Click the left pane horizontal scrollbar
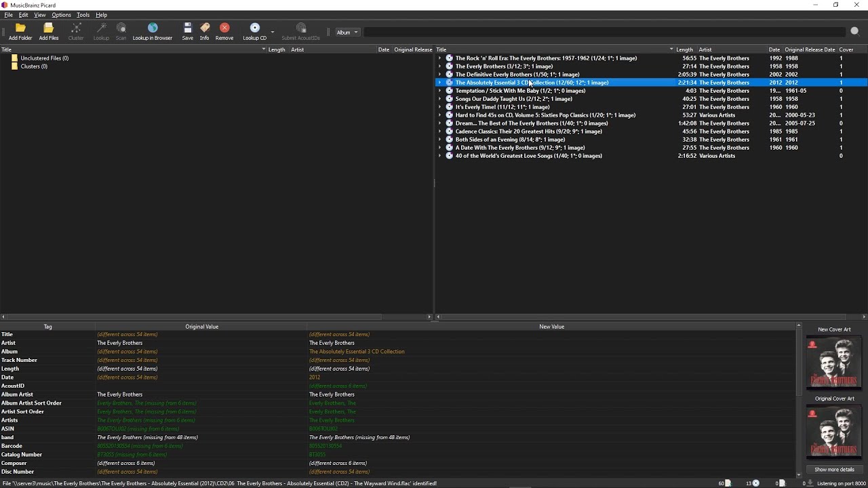The width and height of the screenshot is (868, 488). click(216, 317)
